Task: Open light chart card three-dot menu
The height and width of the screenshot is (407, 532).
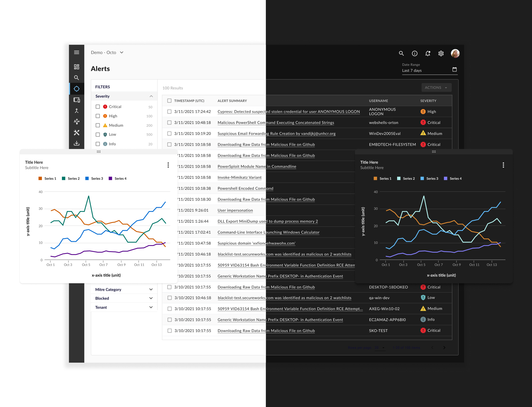Action: tap(168, 165)
